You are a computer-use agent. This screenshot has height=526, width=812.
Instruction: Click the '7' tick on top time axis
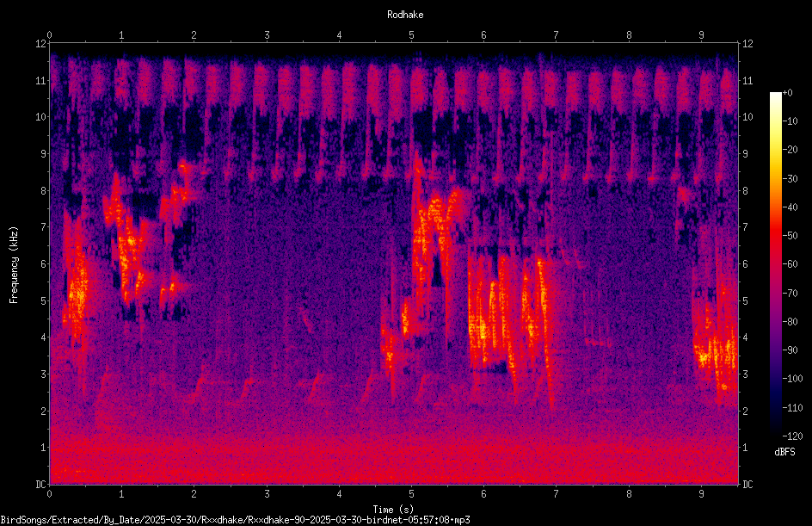coord(557,35)
